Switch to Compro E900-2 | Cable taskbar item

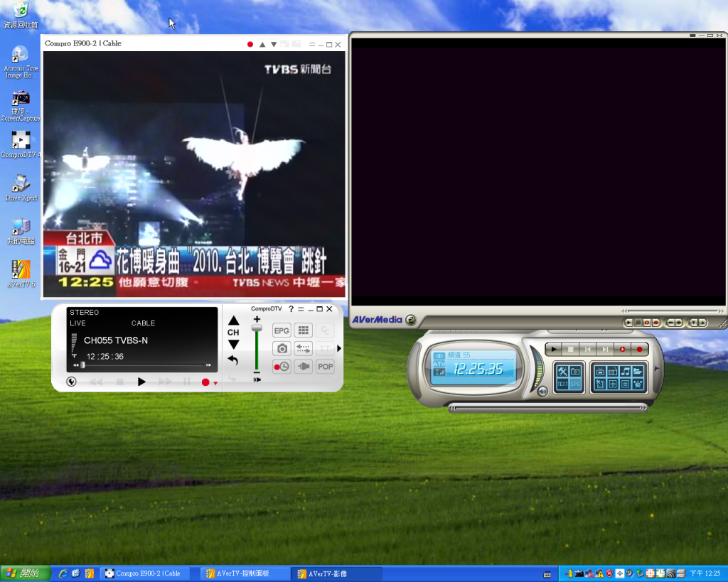[146, 573]
